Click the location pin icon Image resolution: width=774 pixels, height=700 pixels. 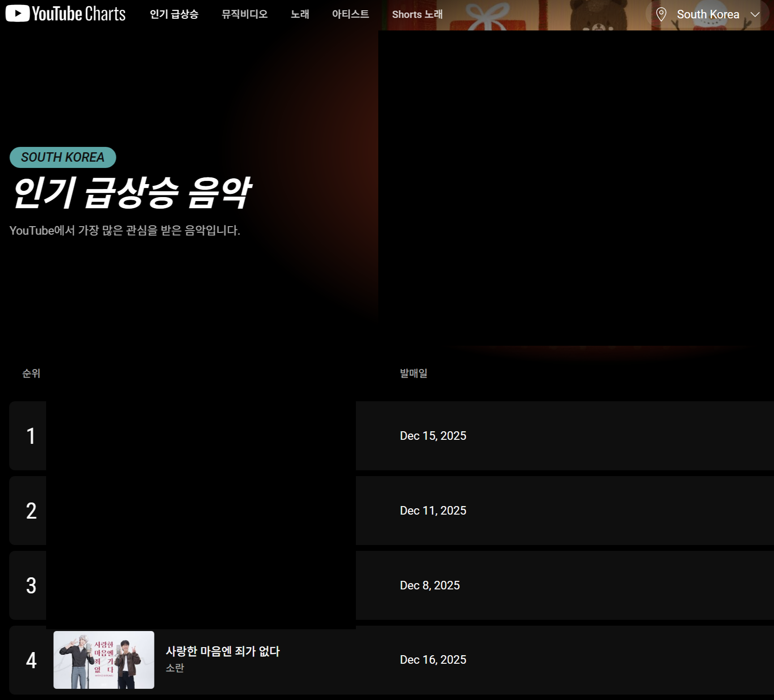pos(661,14)
